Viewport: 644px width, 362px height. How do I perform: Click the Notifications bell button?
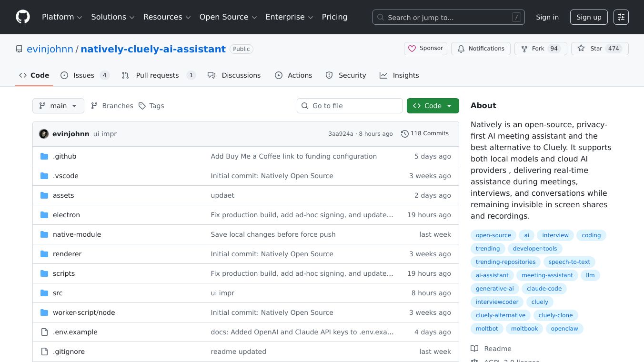point(481,49)
